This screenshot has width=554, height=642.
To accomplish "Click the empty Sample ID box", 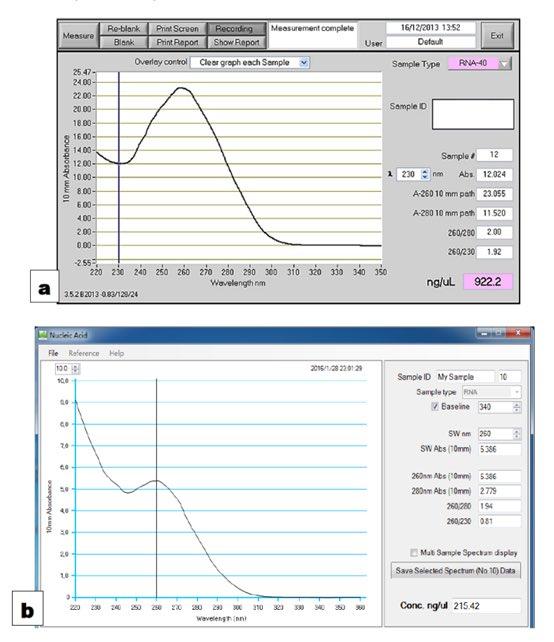I will pos(473,114).
